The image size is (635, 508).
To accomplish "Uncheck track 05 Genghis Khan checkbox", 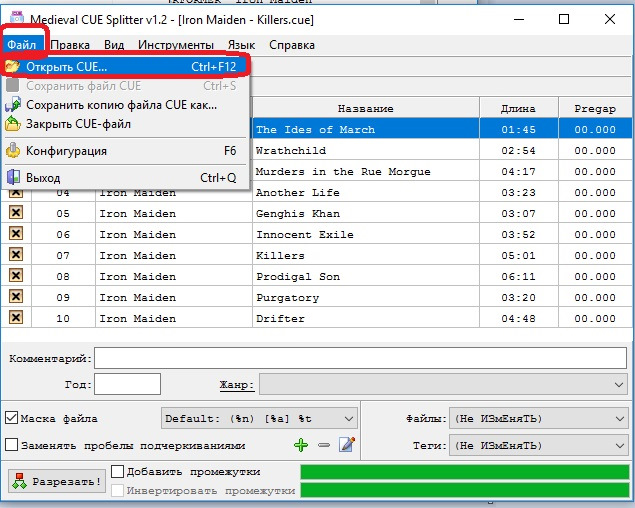I will [16, 212].
